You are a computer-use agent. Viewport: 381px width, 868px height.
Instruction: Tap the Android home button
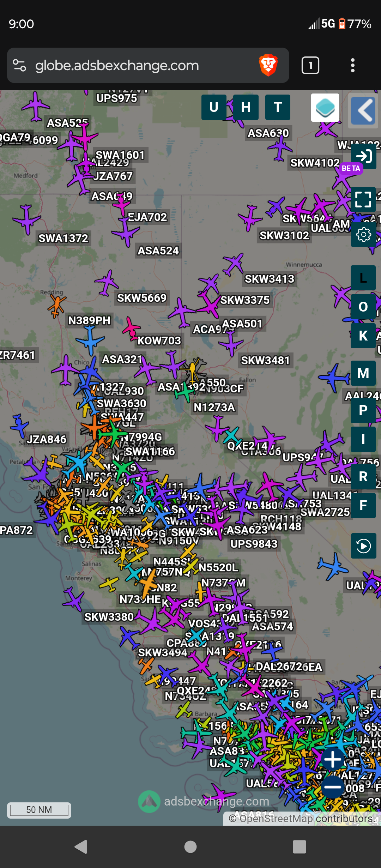click(190, 846)
